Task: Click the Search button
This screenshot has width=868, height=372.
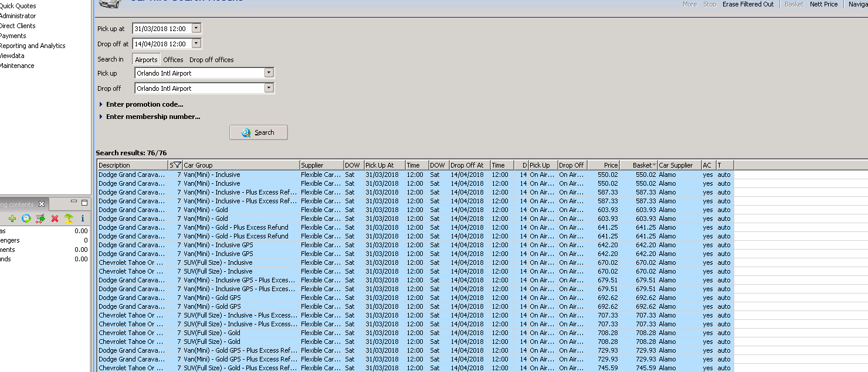Action: (259, 132)
